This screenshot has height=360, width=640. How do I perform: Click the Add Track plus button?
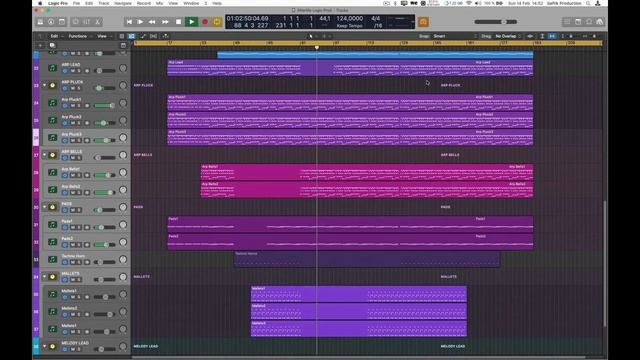40,45
